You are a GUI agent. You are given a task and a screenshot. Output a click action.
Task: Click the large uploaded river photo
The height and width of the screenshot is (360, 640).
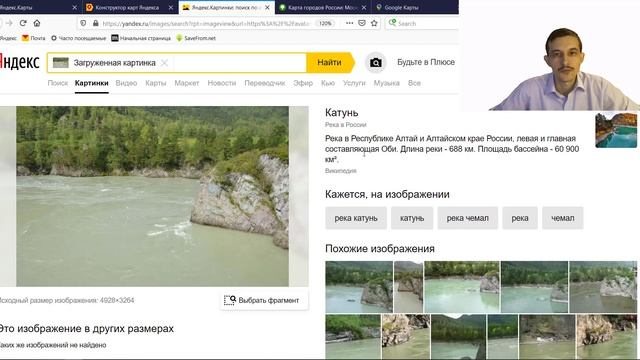point(152,196)
